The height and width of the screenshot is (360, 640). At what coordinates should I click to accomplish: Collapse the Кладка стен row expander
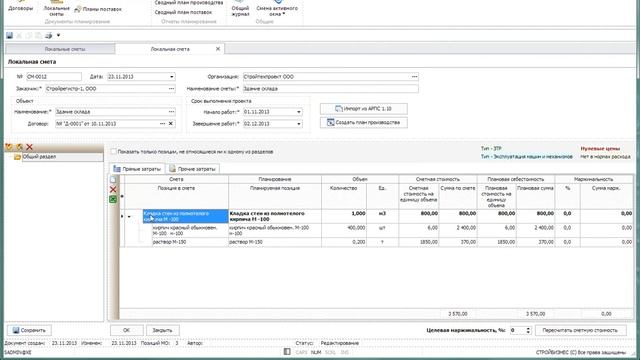point(129,216)
